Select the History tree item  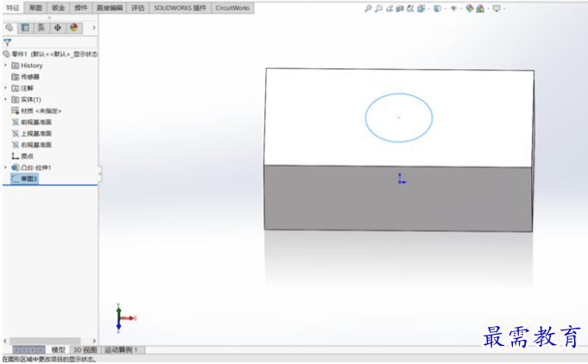pyautogui.click(x=28, y=66)
